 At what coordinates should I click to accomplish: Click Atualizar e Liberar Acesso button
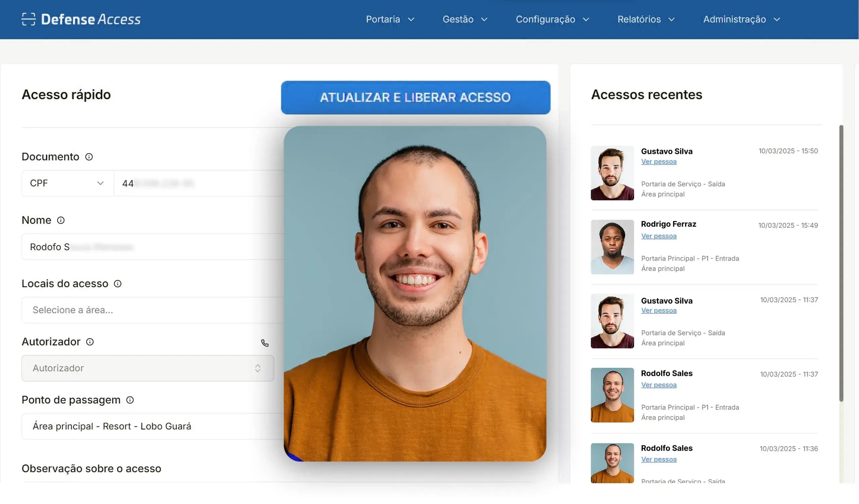[x=416, y=97]
